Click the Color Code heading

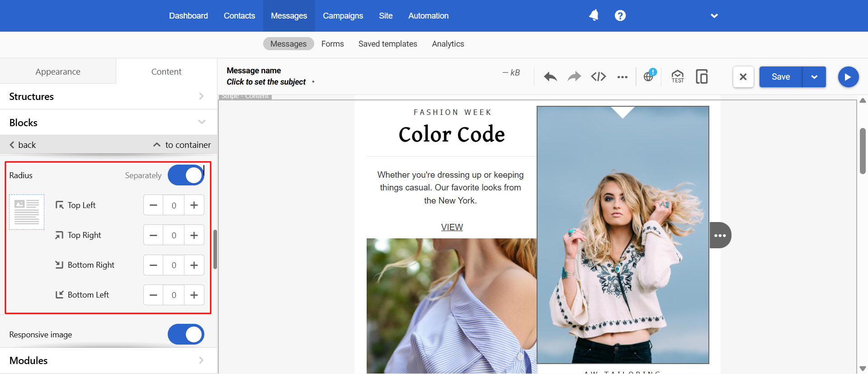pos(452,134)
